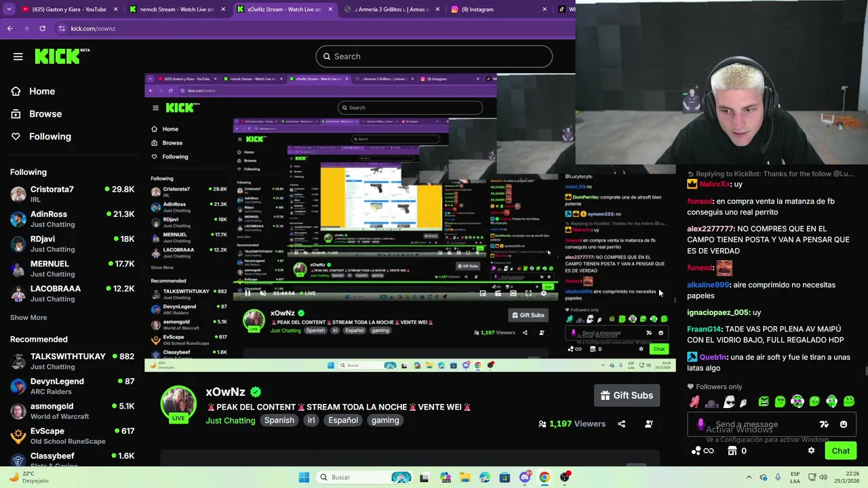Open Discord from the Windows taskbar
Image resolution: width=868 pixels, height=488 pixels.
525,477
